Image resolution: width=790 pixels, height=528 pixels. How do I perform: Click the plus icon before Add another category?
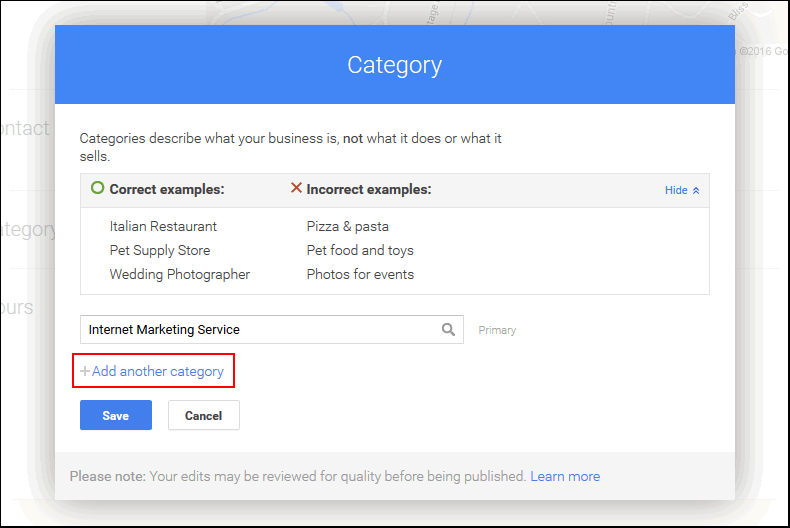[85, 372]
